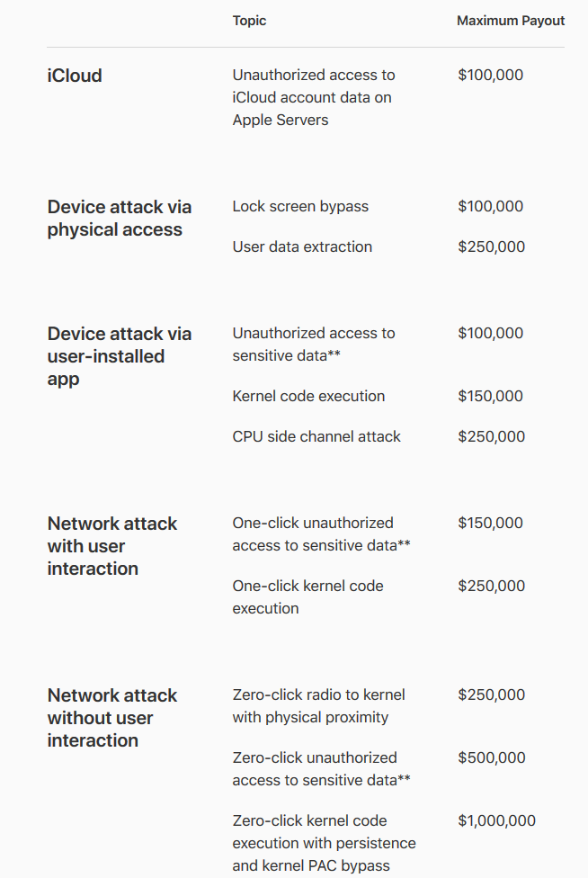
Task: Click Network attack without user interaction heading
Action: (x=112, y=718)
